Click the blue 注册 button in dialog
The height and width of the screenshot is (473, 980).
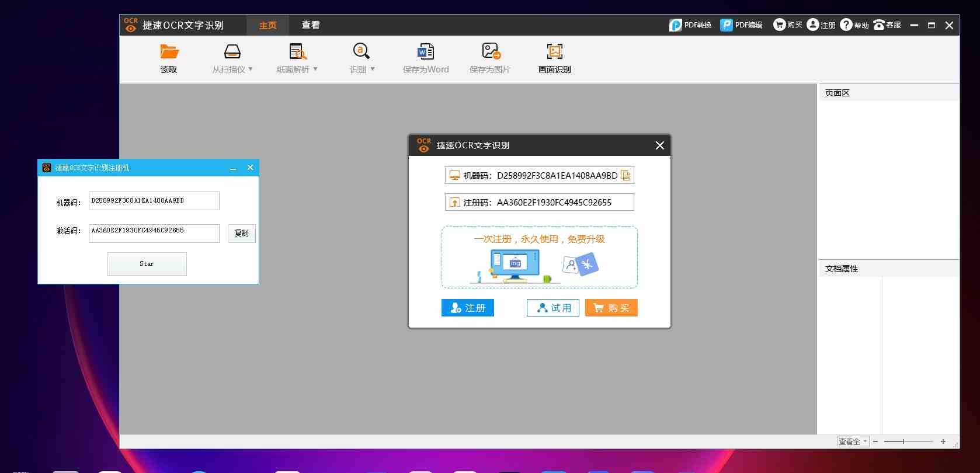(x=468, y=308)
